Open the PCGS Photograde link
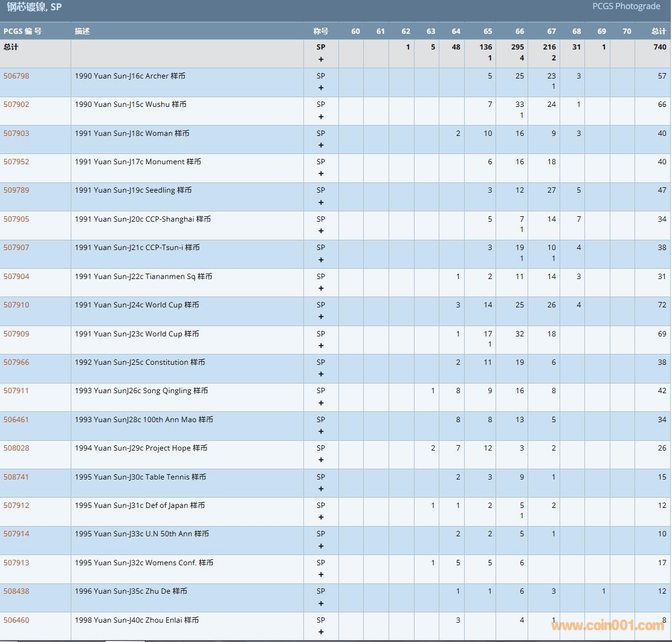Image resolution: width=672 pixels, height=642 pixels. point(626,7)
